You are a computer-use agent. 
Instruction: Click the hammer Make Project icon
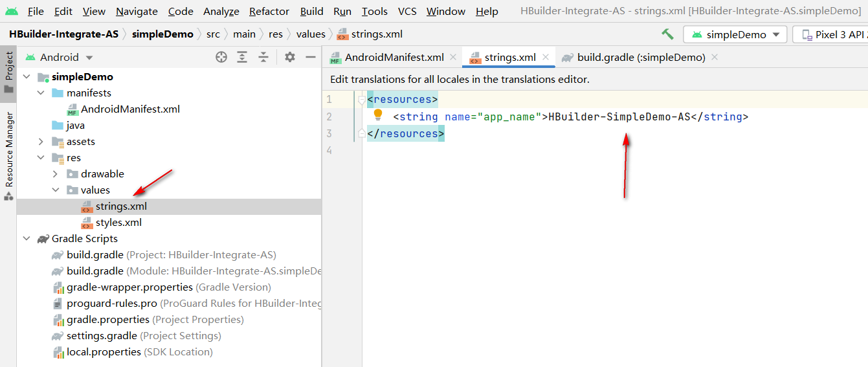click(x=667, y=34)
